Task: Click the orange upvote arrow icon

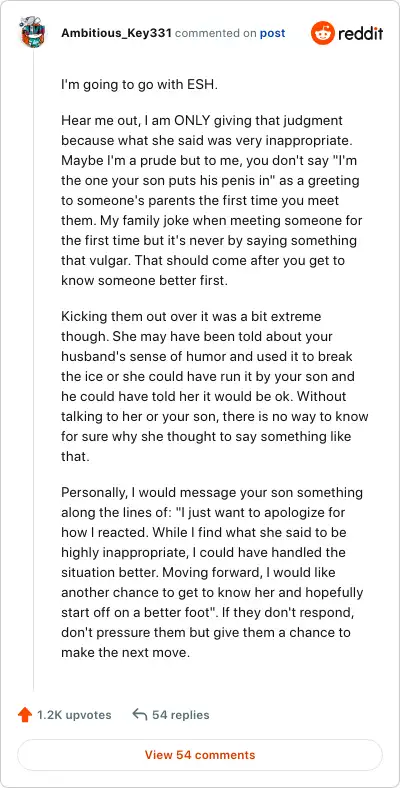Action: click(25, 715)
